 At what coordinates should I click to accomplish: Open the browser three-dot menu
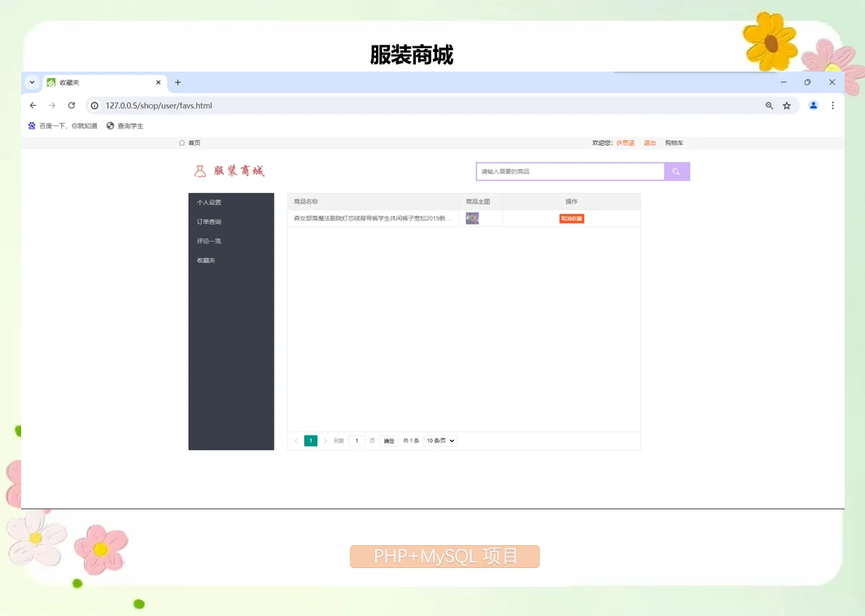point(832,105)
